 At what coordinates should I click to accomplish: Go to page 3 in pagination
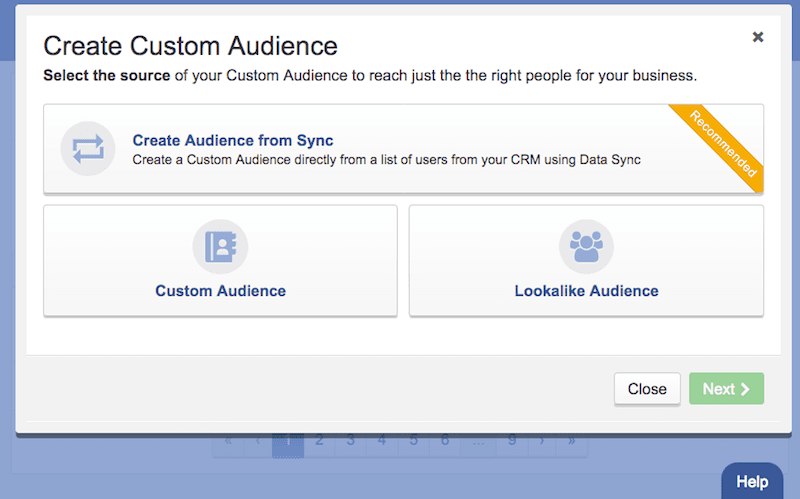pyautogui.click(x=350, y=440)
